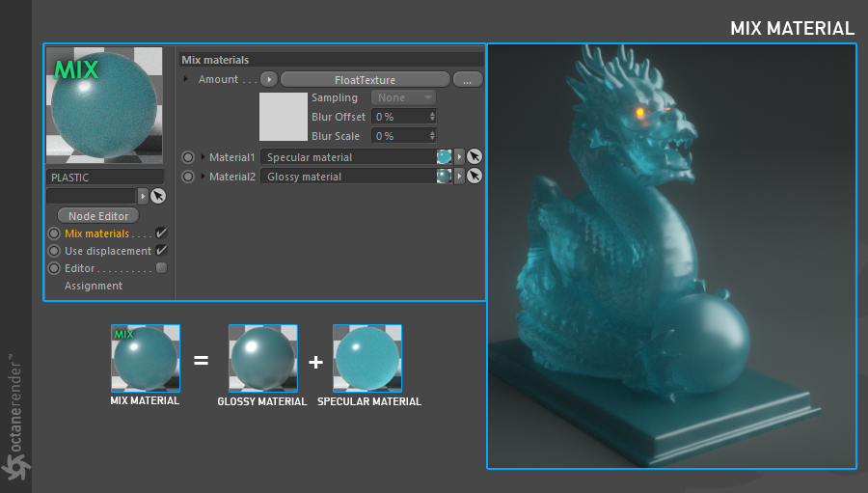Select the Assignment tab item

93,286
